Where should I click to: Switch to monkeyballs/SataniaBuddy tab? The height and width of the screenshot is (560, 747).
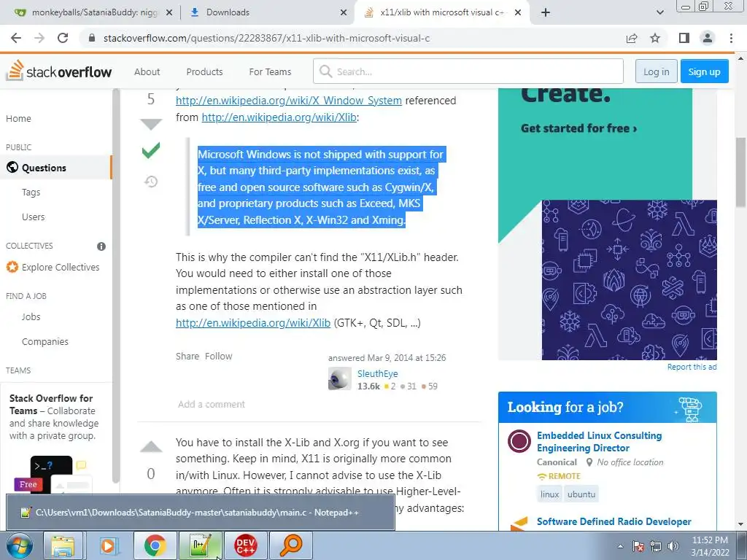pyautogui.click(x=94, y=12)
